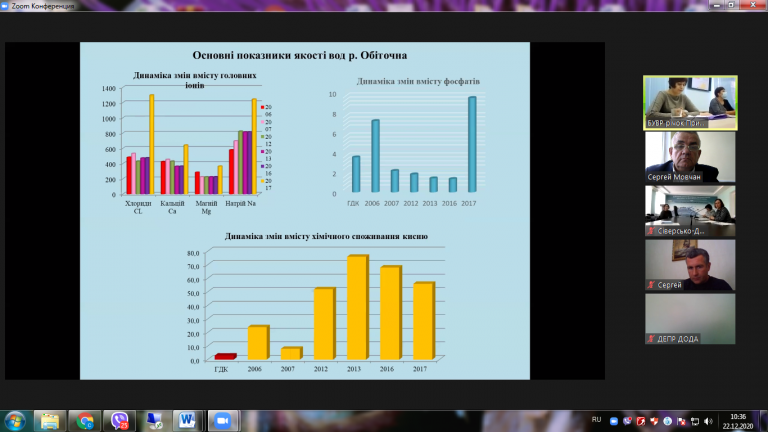Switch to Microsoft Word in the taskbar
768x432 pixels.
(x=187, y=421)
